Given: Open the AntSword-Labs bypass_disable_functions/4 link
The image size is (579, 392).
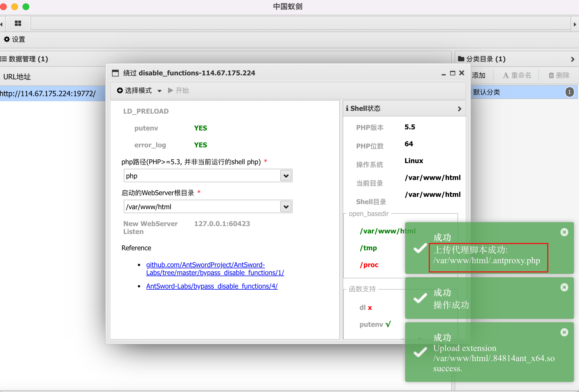Looking at the screenshot, I should (212, 286).
